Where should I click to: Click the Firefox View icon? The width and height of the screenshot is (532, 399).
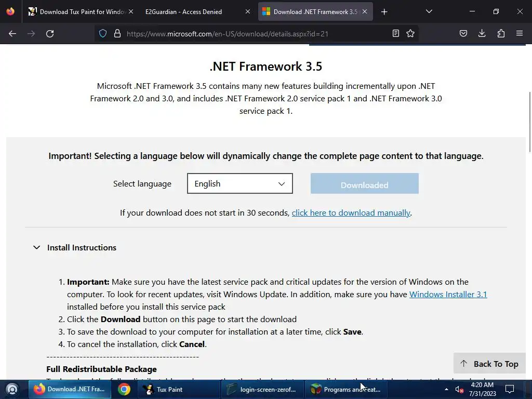[x=10, y=11]
